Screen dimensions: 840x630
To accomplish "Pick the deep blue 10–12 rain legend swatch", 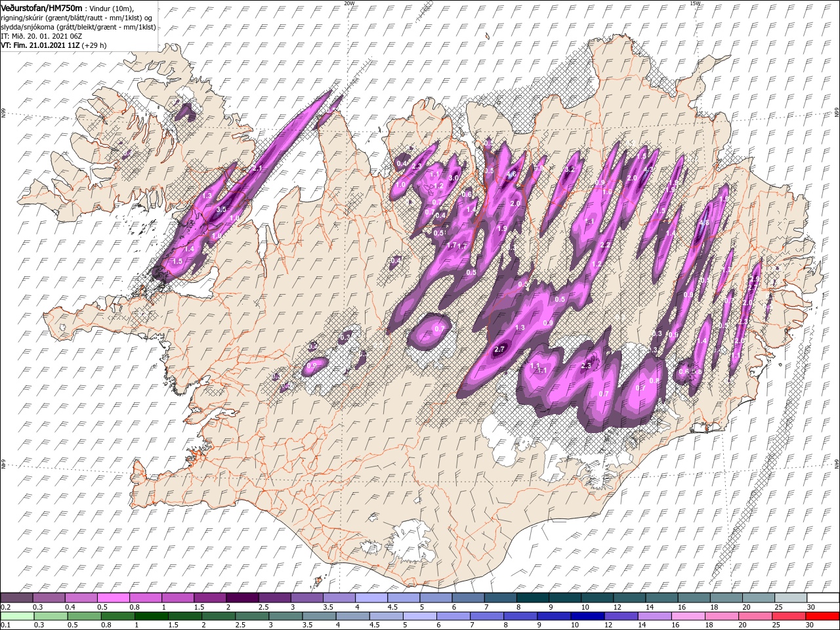I will [x=588, y=616].
